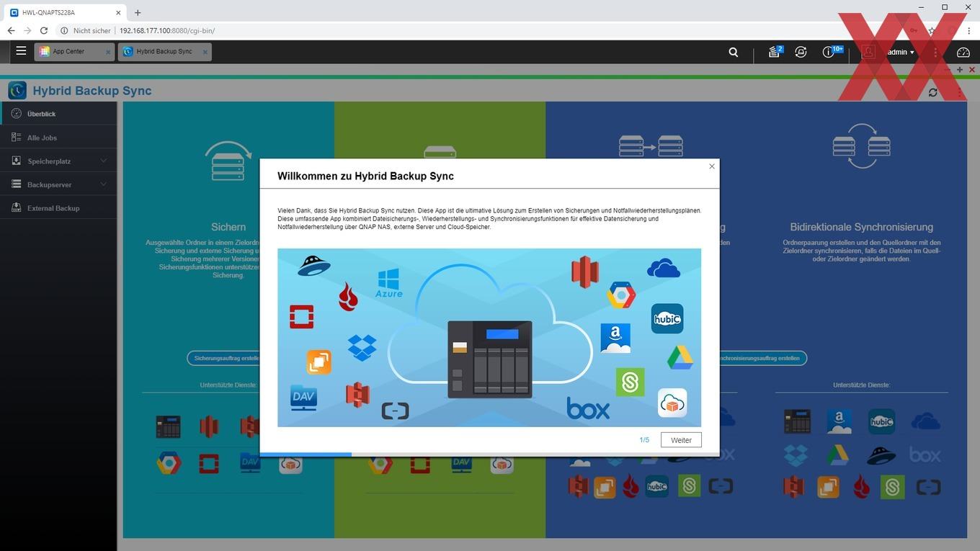Screen dimensions: 980x551
Task: Expand the Speicherplatz sidebar chevron
Action: (104, 161)
